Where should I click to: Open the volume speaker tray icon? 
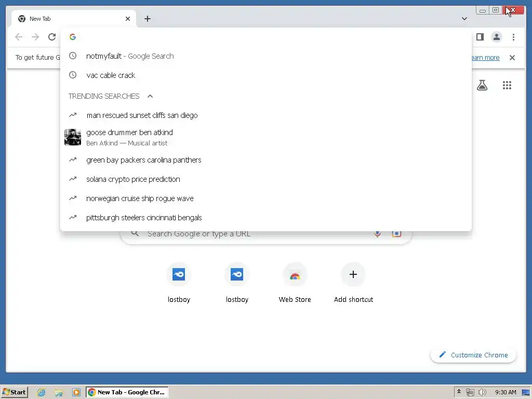(x=482, y=392)
